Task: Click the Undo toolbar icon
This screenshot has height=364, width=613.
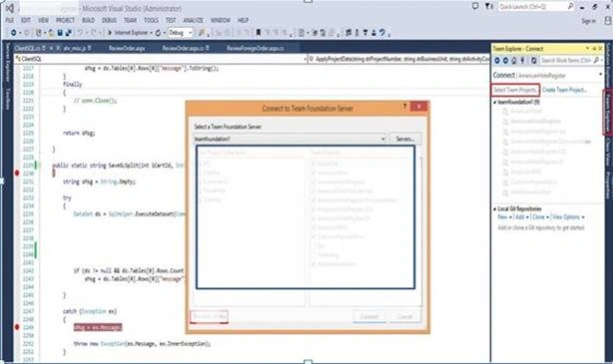Action: (80, 33)
